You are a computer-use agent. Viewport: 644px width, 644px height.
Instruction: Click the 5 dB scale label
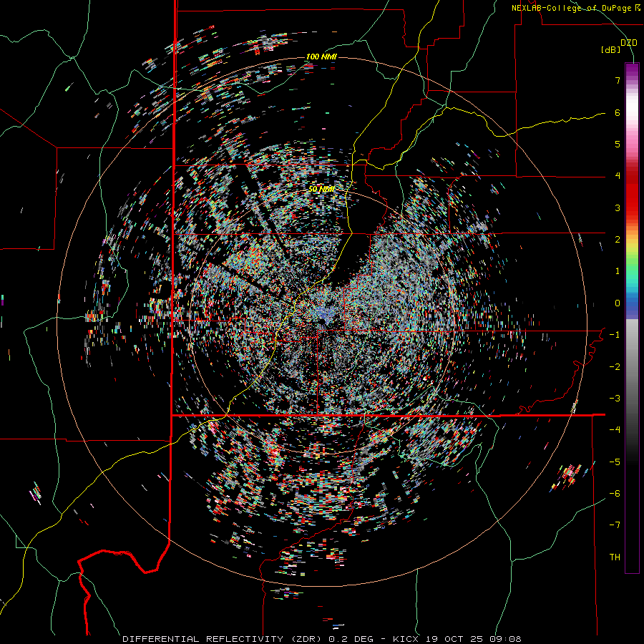coord(618,144)
